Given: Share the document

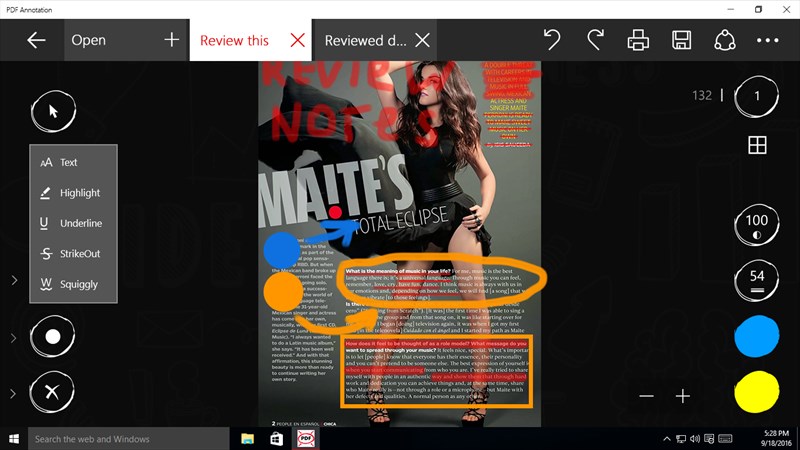Looking at the screenshot, I should pyautogui.click(x=725, y=40).
